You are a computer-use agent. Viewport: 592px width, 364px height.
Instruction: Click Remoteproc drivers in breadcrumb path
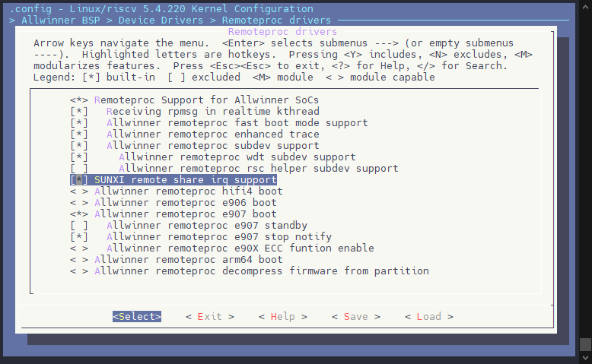tap(276, 21)
